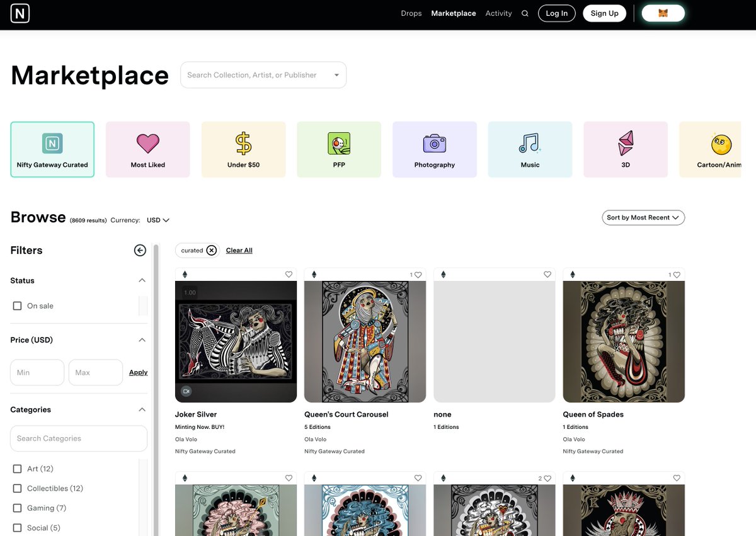Screen dimensions: 756x536
Task: Open the Search Collection, Artist, or Publisher dropdown
Action: point(263,75)
